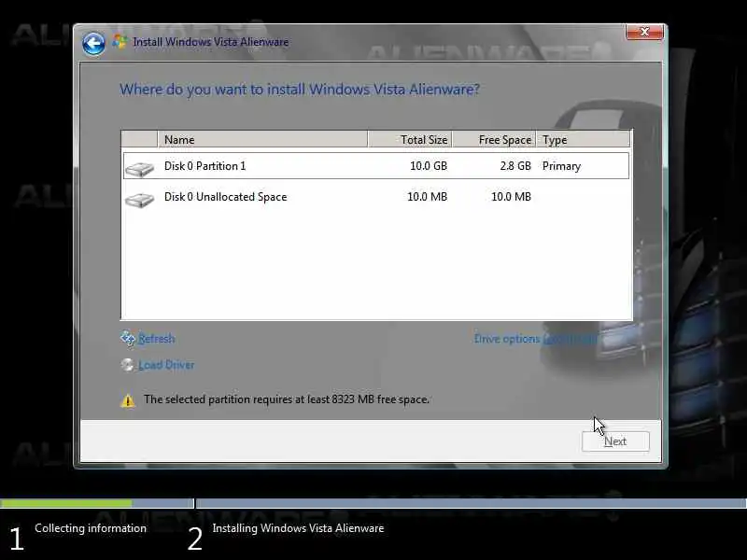
Task: Click the Next button
Action: pos(615,441)
